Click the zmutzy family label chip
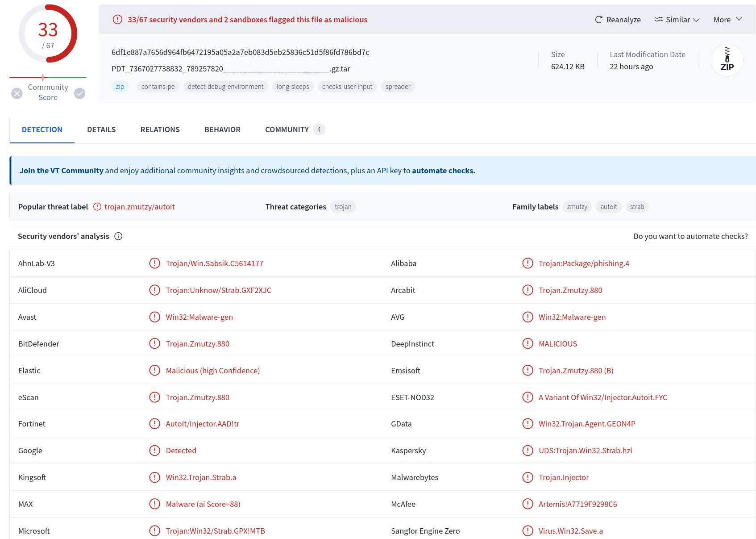This screenshot has width=756, height=539. (x=577, y=207)
